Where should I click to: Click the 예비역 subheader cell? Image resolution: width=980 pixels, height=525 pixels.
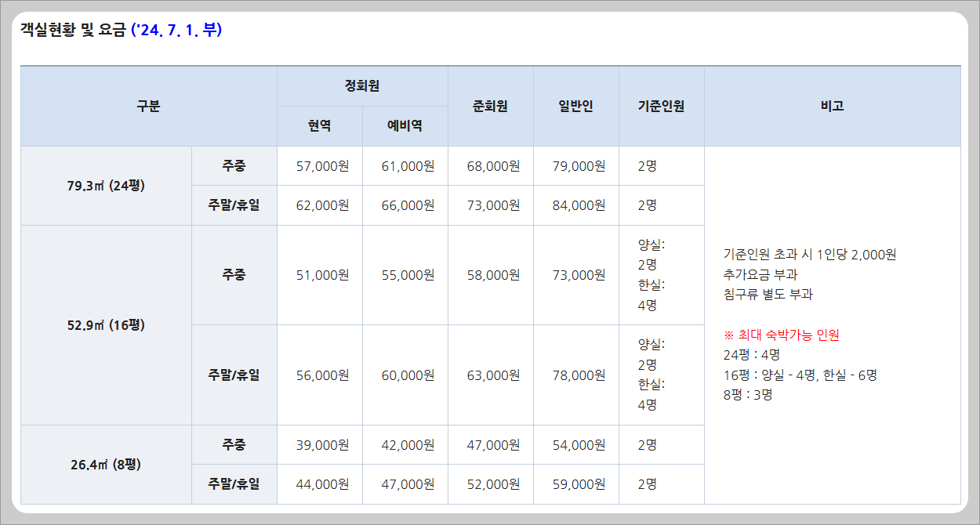coord(405,125)
